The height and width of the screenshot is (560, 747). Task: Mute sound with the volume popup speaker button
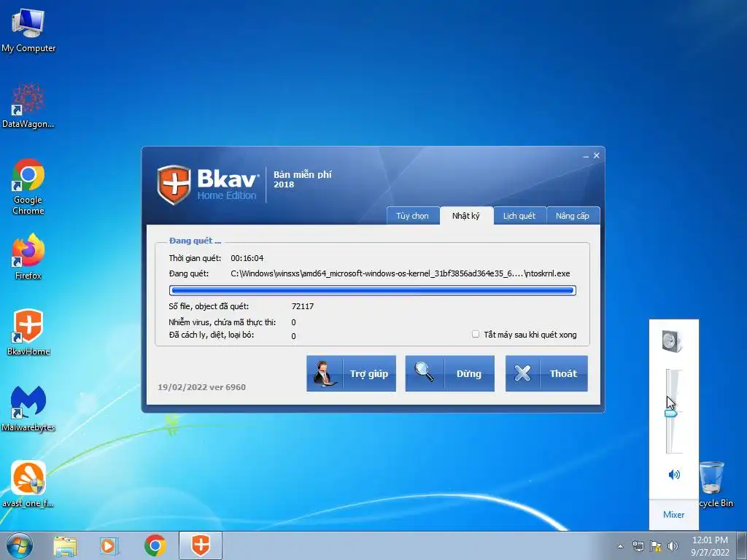(x=674, y=475)
